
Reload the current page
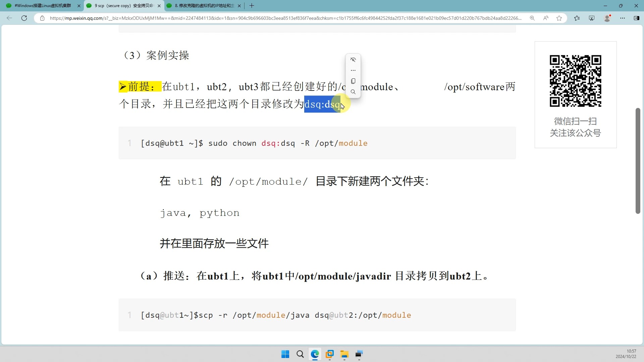pos(24,18)
